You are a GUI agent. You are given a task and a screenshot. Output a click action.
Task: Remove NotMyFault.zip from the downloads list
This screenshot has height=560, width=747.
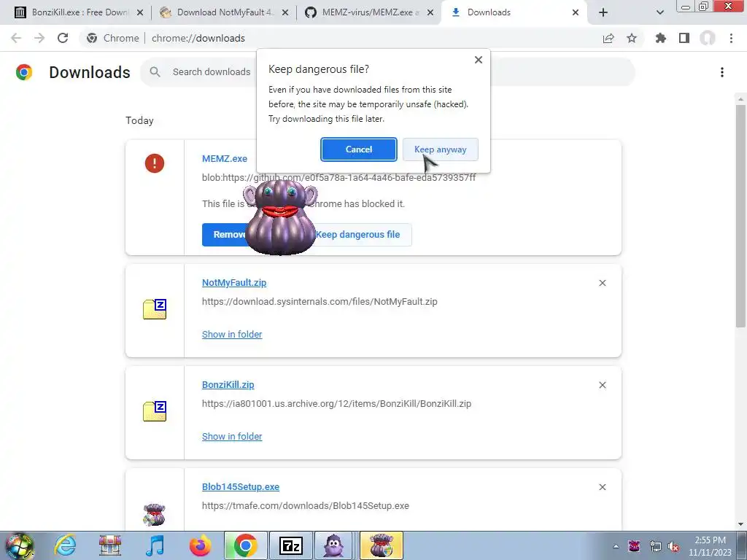click(x=602, y=283)
